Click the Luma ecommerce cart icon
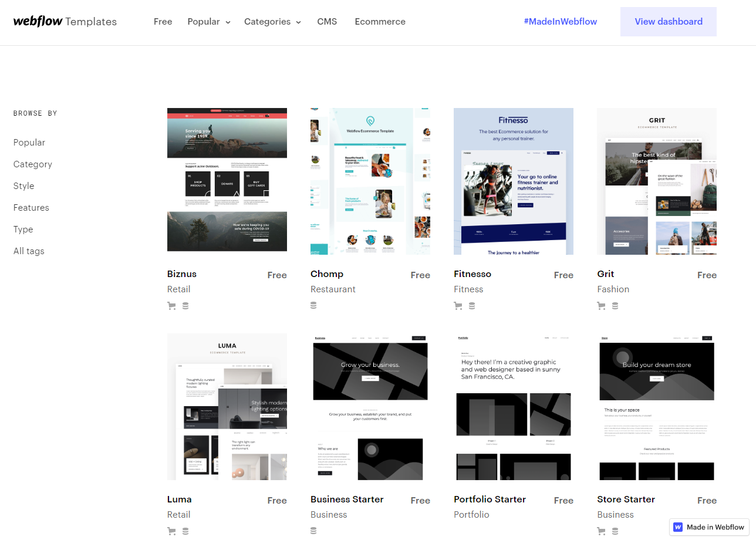Image resolution: width=756 pixels, height=540 pixels. point(171,531)
